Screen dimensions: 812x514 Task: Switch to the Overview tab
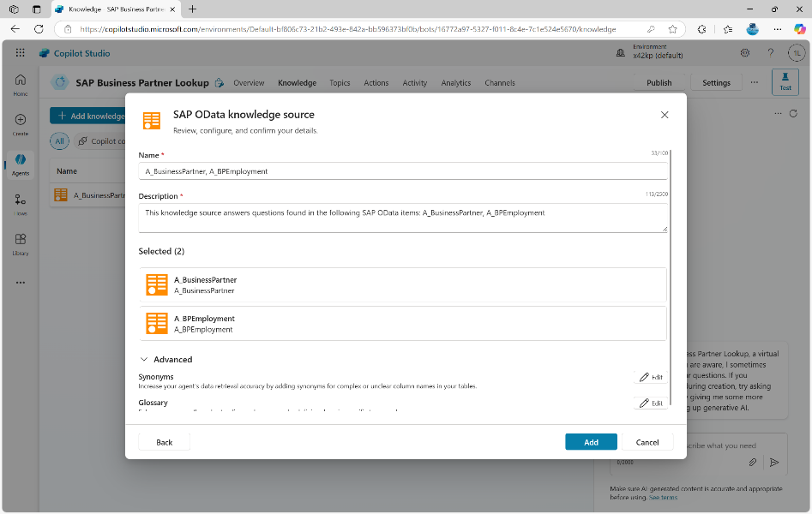click(249, 83)
